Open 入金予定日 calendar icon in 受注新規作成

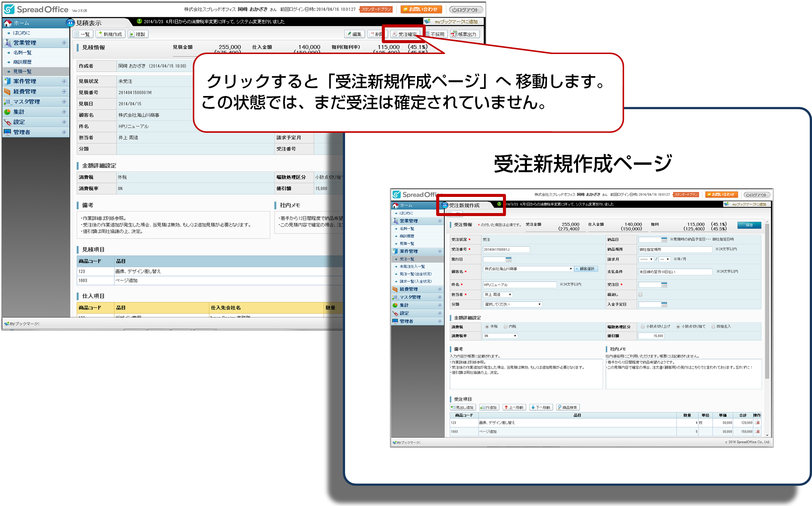(x=664, y=305)
